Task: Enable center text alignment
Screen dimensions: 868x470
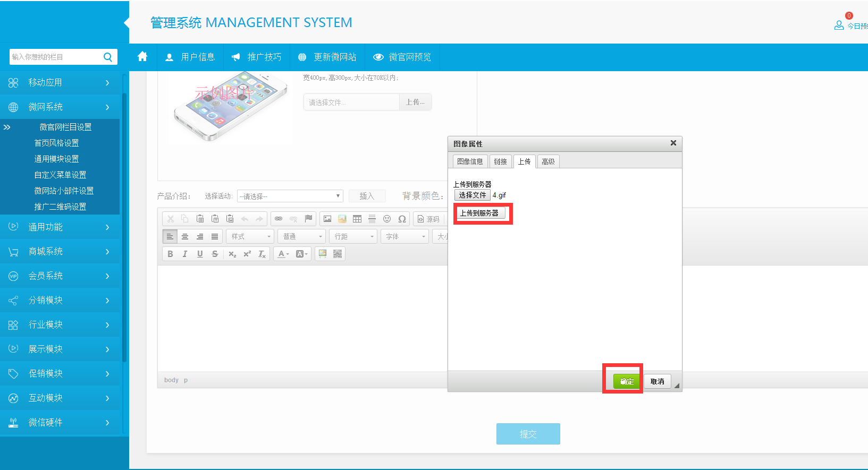Action: pyautogui.click(x=185, y=236)
